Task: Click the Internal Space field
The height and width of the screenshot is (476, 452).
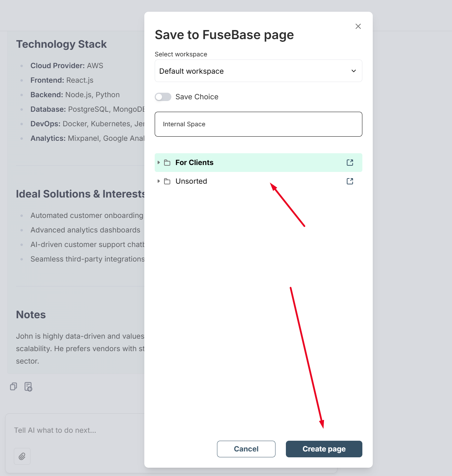Action: click(259, 124)
